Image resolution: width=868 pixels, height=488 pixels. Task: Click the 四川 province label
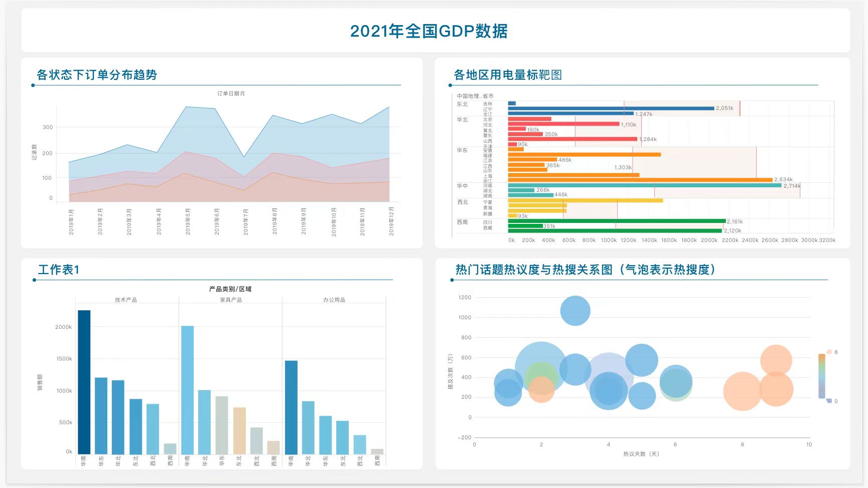[488, 222]
